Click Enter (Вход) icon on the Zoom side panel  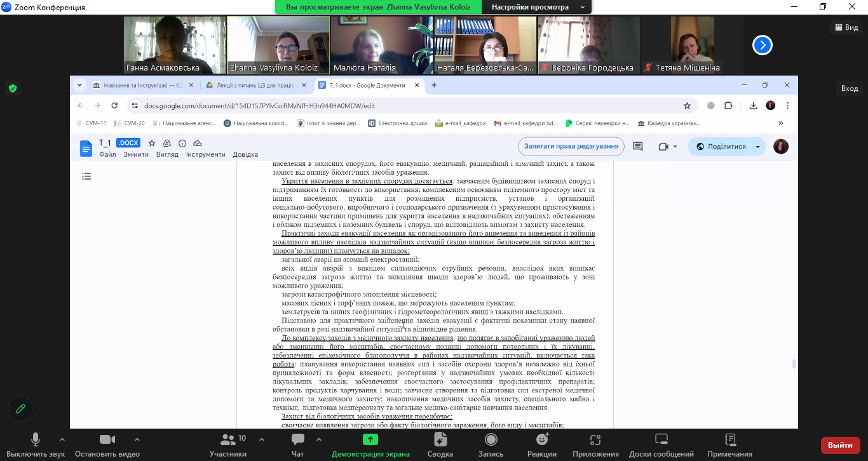pyautogui.click(x=850, y=88)
